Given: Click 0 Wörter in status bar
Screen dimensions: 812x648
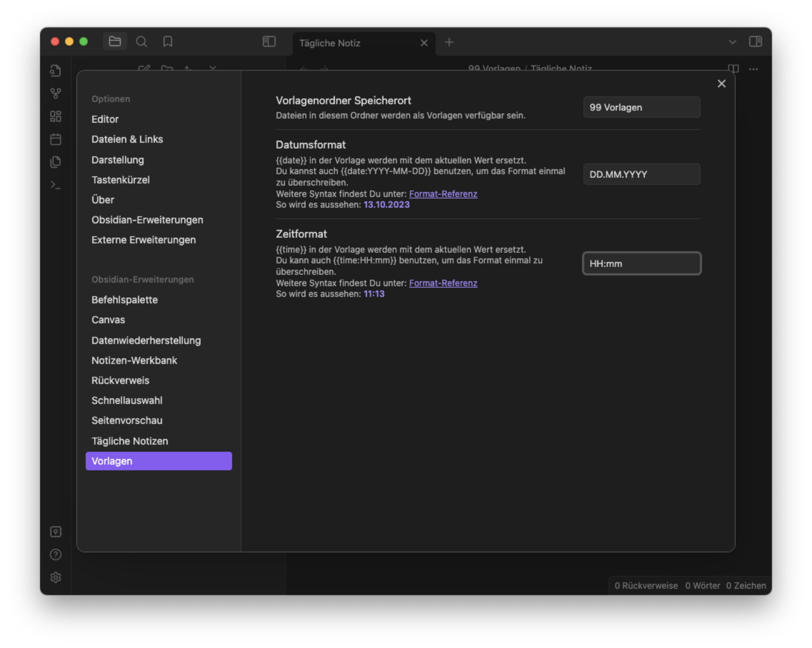Looking at the screenshot, I should click(x=702, y=586).
